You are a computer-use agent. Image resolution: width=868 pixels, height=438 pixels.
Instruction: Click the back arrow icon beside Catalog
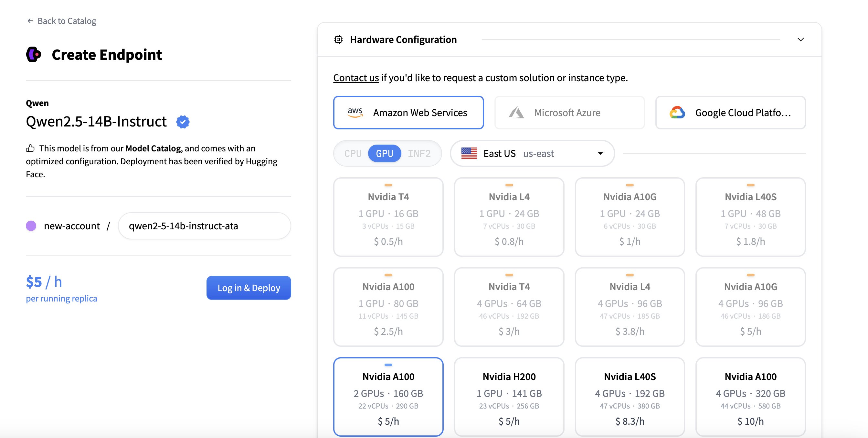click(x=30, y=21)
